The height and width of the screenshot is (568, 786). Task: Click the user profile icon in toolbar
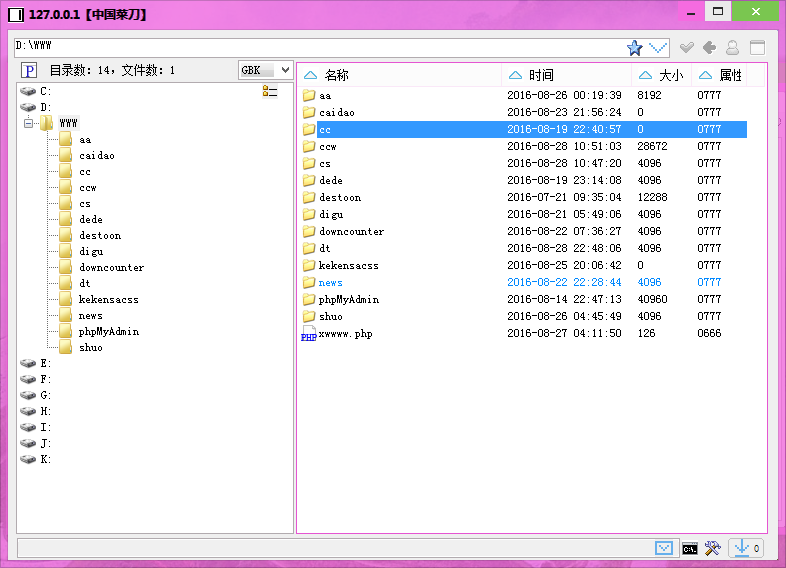(732, 48)
